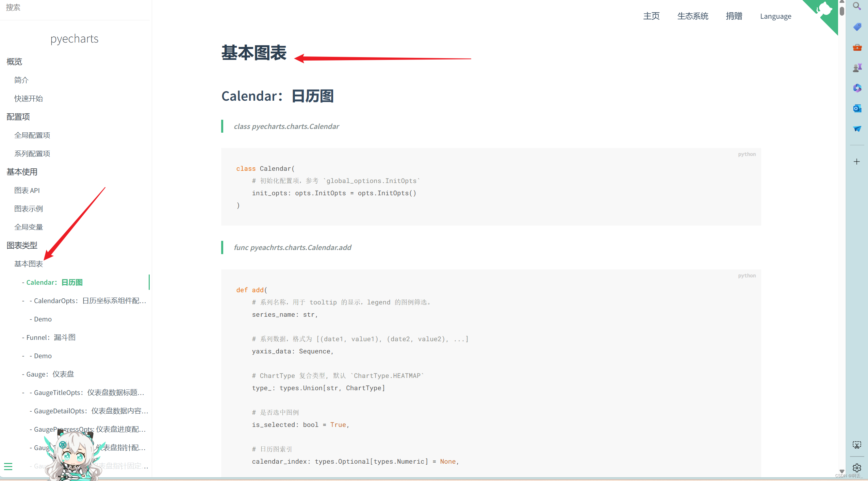868x481 pixels.
Task: Click the Edge sidebar search icon
Action: click(x=857, y=6)
